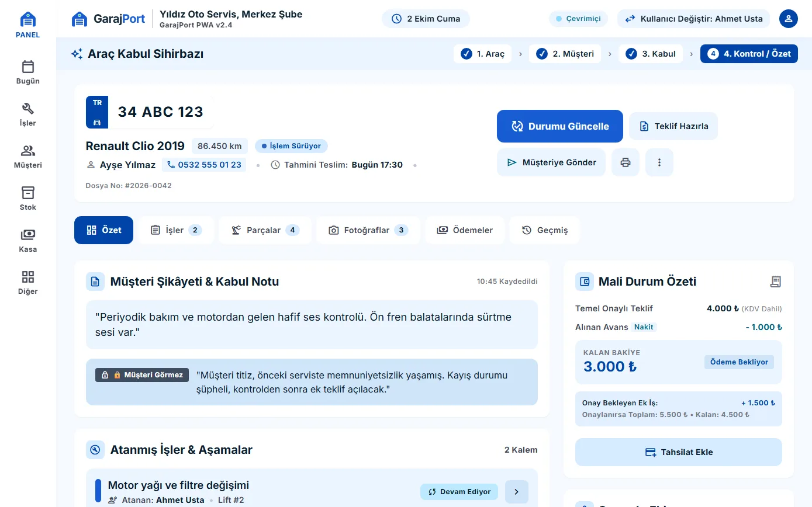
Task: Go to wizard step 2. Müşteri
Action: [x=565, y=54]
